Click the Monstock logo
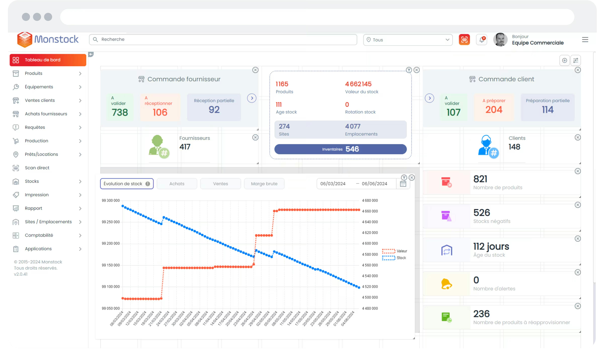Screen dimensions: 604x364 (48, 40)
